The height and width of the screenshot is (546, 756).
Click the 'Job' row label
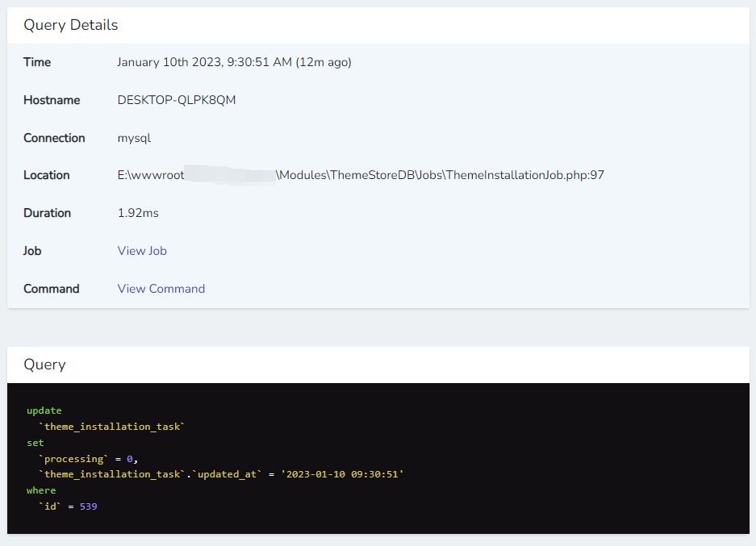[x=32, y=251]
